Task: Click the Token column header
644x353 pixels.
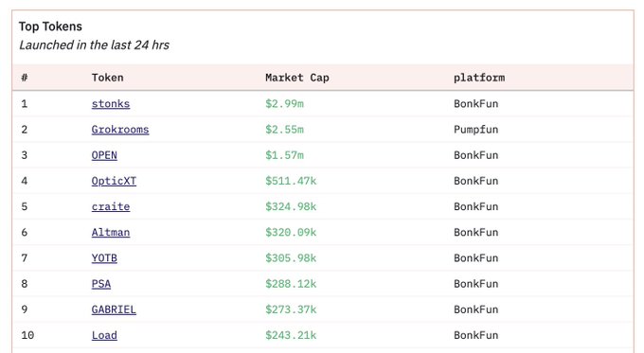Action: (x=107, y=78)
